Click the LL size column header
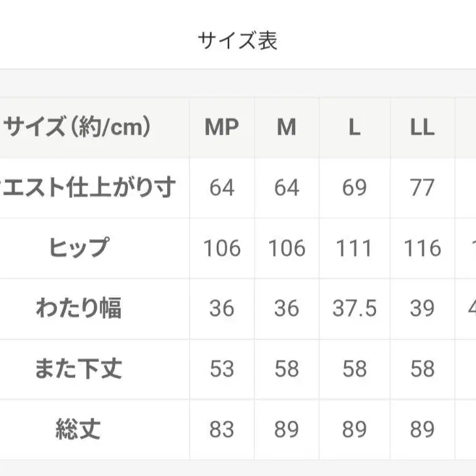 [x=422, y=127]
